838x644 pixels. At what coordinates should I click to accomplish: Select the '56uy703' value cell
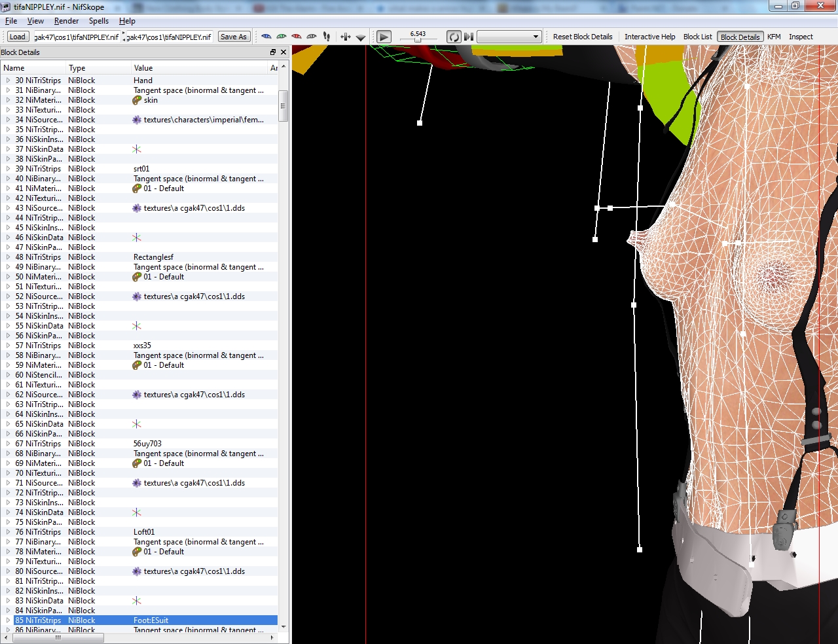[204, 444]
